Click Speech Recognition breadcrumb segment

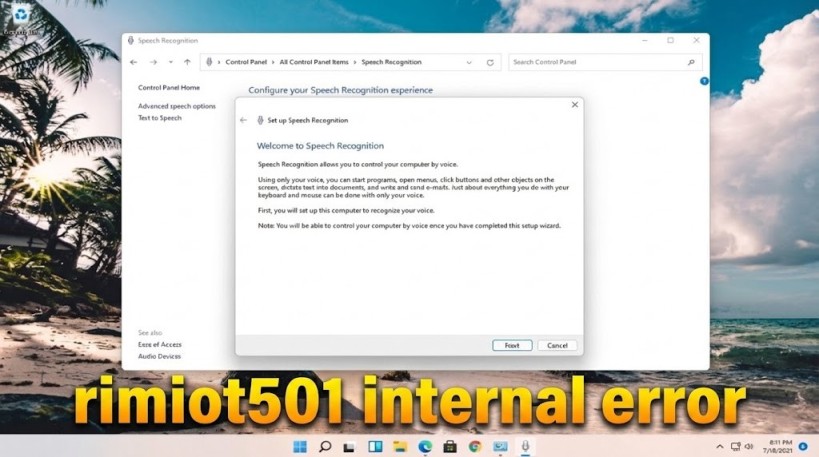[391, 62]
